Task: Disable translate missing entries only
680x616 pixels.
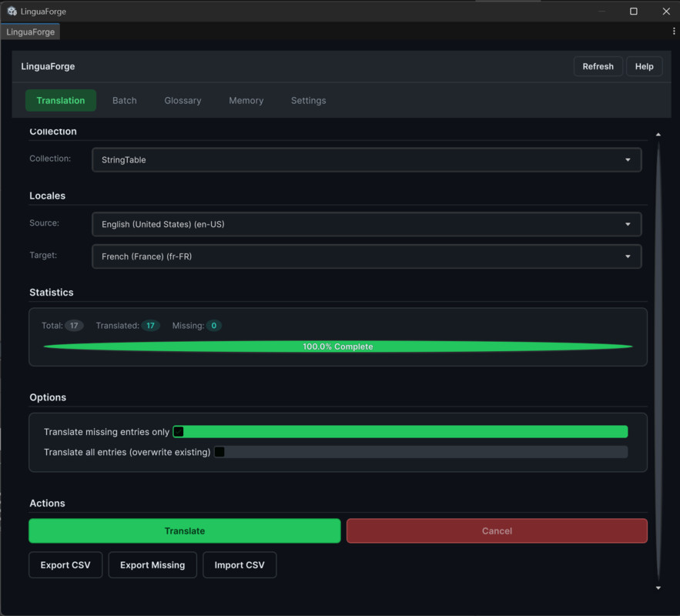Action: click(179, 431)
